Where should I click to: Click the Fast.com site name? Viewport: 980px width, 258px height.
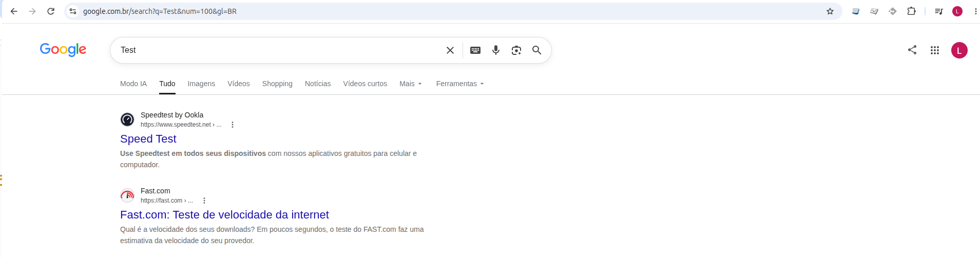(156, 191)
